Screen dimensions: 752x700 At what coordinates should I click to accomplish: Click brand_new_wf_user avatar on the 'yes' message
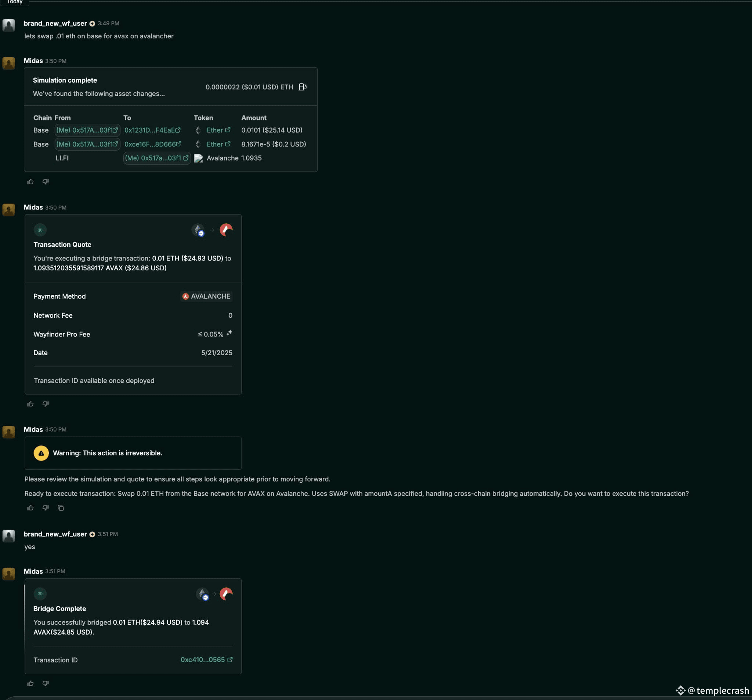(x=9, y=536)
